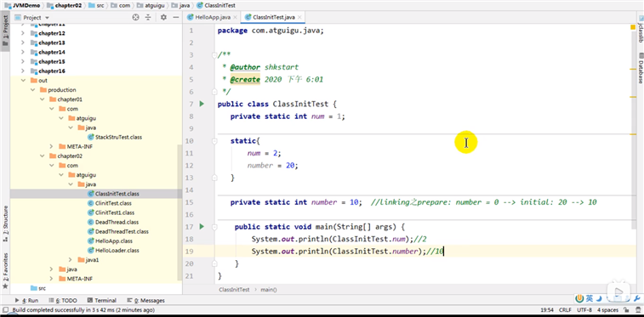Switch input language via 英 icon
Image resolution: width=644 pixels, height=317 pixels.
coord(589,298)
